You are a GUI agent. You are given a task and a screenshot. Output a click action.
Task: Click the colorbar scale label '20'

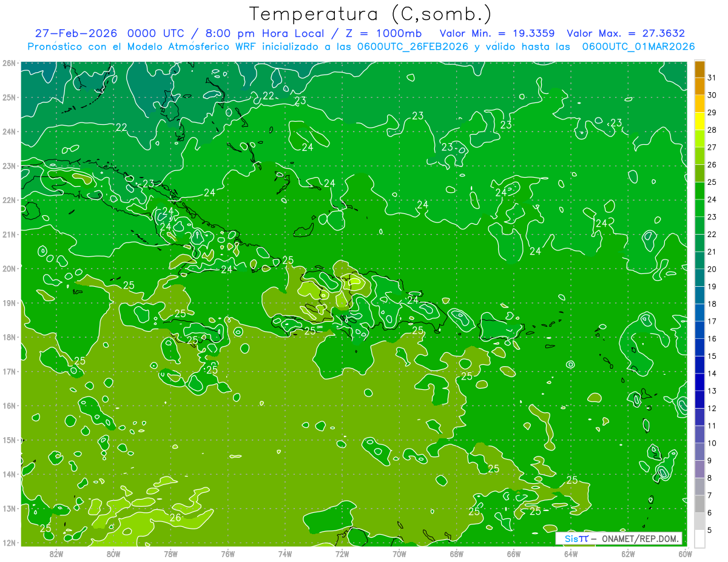tap(712, 269)
